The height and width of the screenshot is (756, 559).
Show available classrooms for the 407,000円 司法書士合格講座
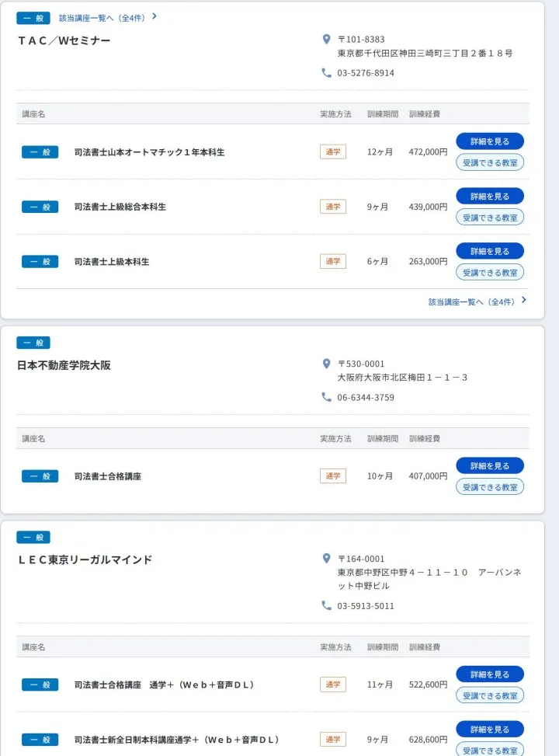pyautogui.click(x=490, y=487)
